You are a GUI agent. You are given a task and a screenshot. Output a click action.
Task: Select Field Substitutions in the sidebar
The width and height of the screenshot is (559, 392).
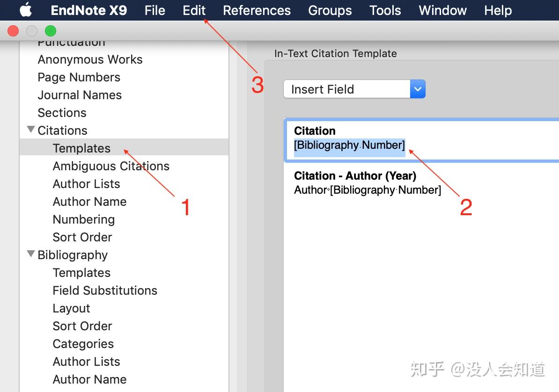point(105,290)
